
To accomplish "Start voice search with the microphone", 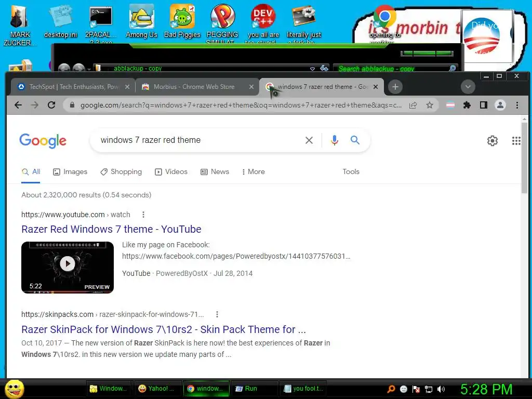I will click(334, 140).
